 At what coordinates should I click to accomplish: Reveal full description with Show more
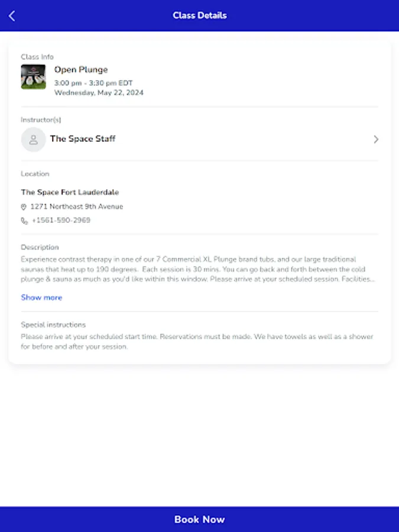click(41, 297)
